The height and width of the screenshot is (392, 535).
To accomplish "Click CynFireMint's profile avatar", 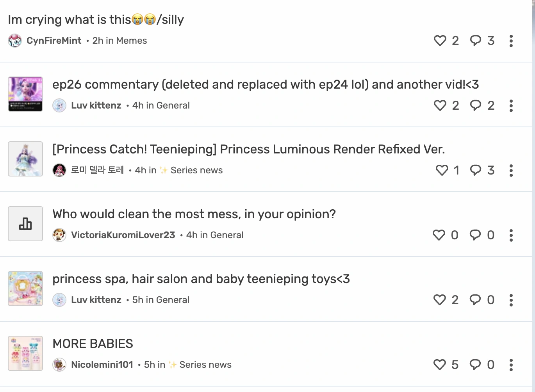I will [14, 41].
